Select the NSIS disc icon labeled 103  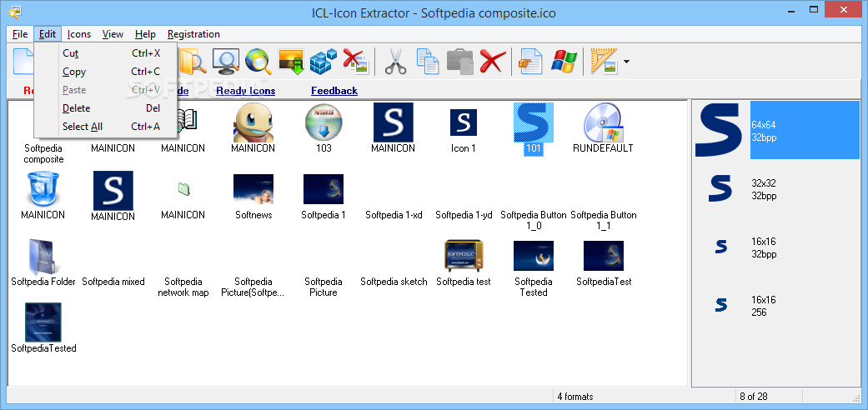(324, 122)
